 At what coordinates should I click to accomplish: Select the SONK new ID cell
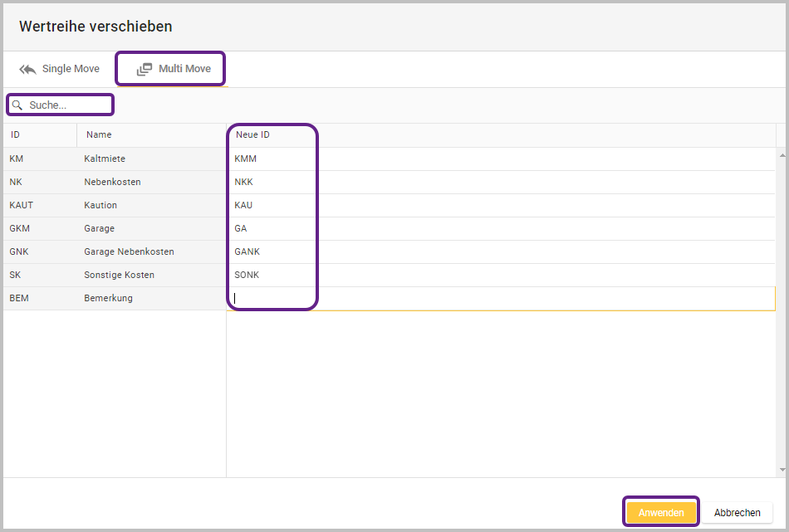(498, 275)
